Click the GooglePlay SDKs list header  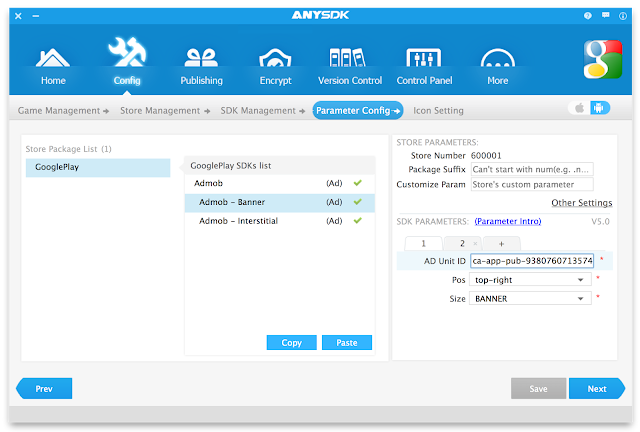(280, 165)
